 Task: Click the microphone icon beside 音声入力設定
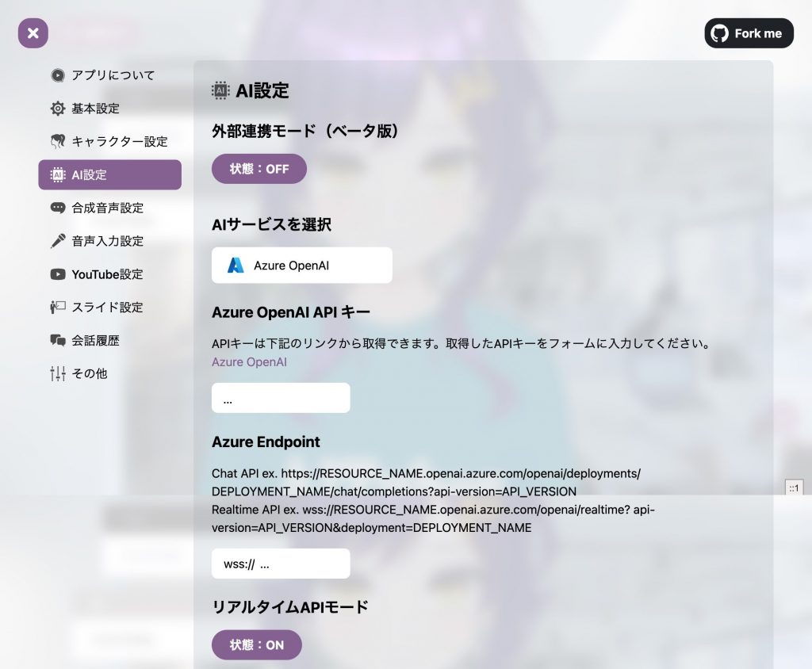click(x=57, y=241)
